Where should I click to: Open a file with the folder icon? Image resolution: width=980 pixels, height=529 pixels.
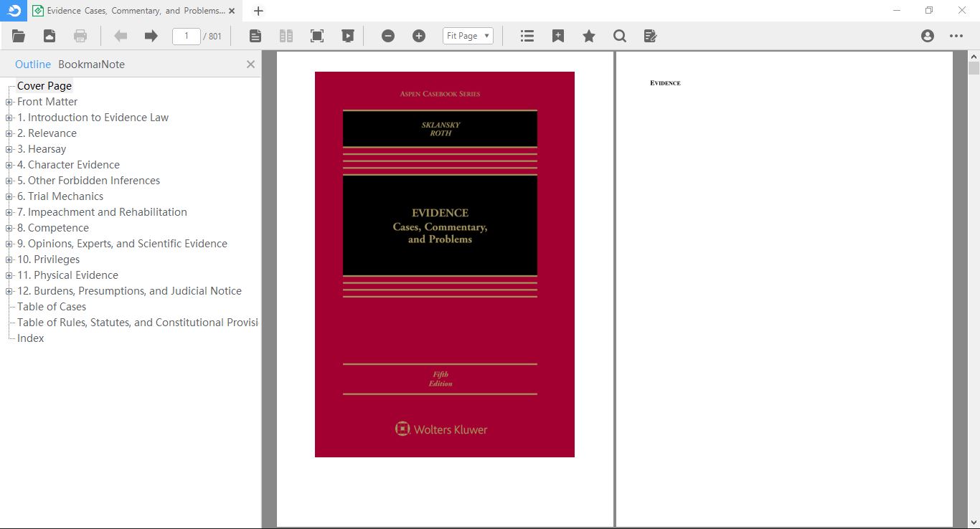19,36
